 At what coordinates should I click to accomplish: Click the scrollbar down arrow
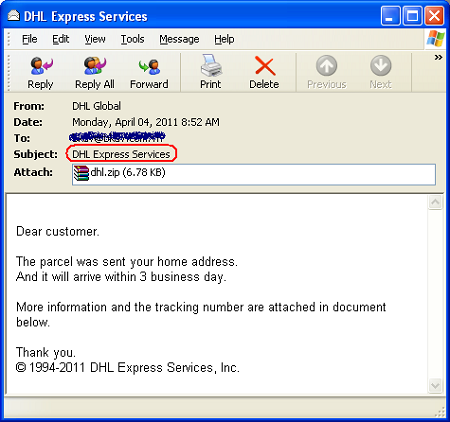coord(435,386)
